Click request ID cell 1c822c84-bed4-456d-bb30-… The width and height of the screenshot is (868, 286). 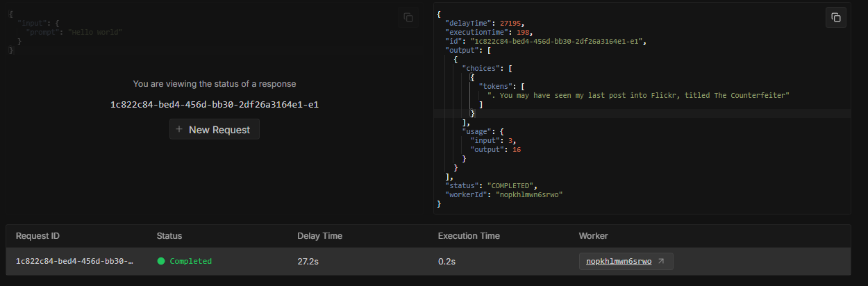74,261
